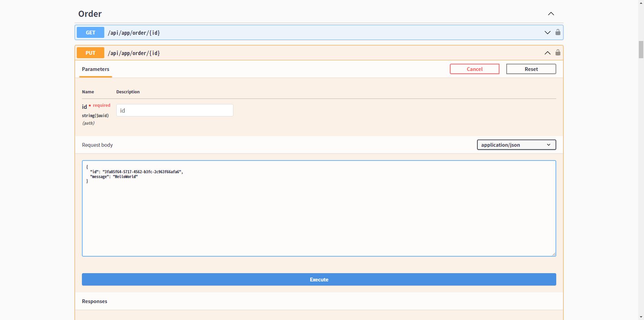The width and height of the screenshot is (644, 320).
Task: Select the Parameters tab
Action: pyautogui.click(x=95, y=69)
